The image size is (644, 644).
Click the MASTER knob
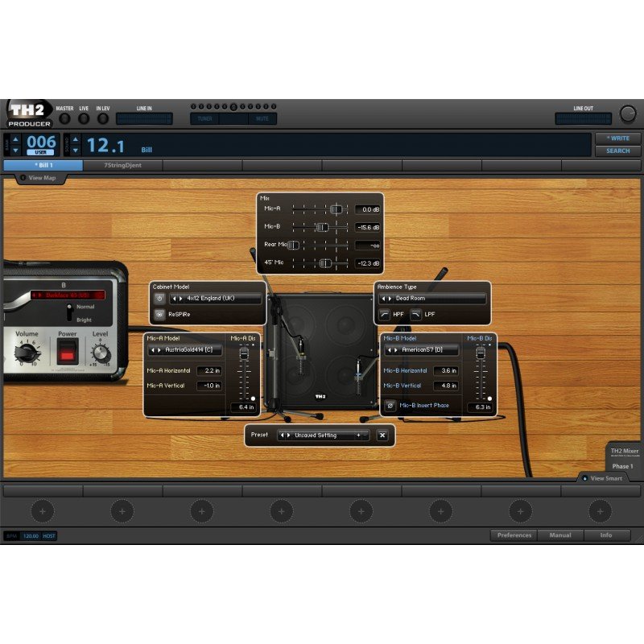(x=64, y=118)
